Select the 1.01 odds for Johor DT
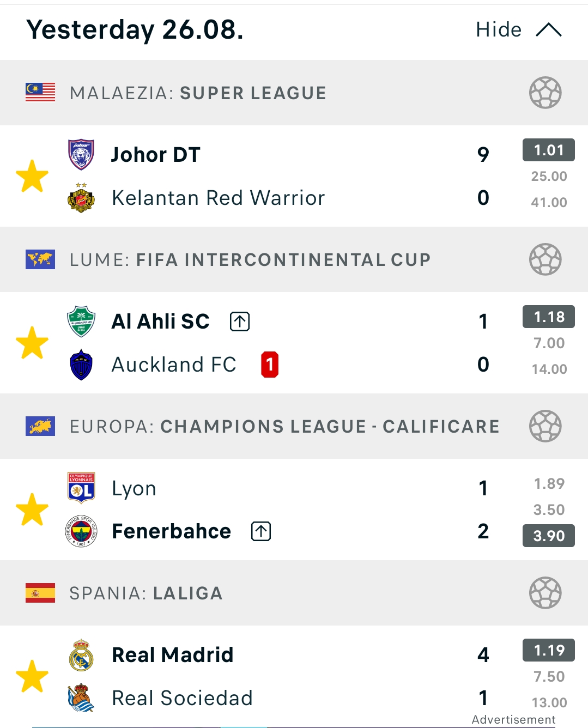This screenshot has width=588, height=728. pyautogui.click(x=549, y=150)
